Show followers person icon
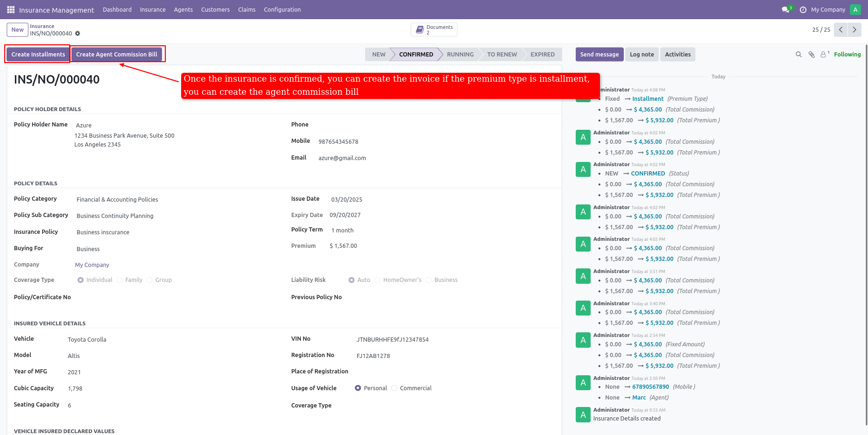The width and height of the screenshot is (868, 435). click(x=825, y=55)
